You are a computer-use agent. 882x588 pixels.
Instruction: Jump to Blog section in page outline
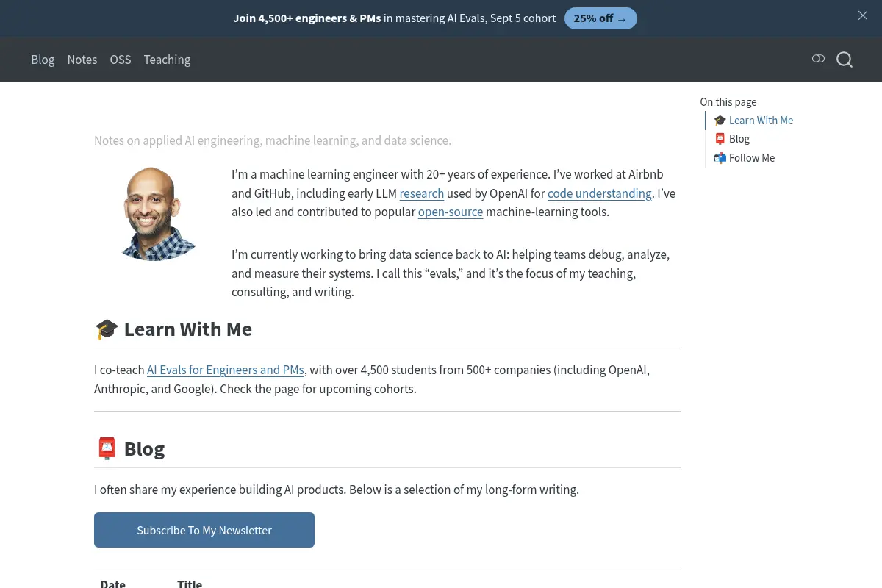click(732, 139)
